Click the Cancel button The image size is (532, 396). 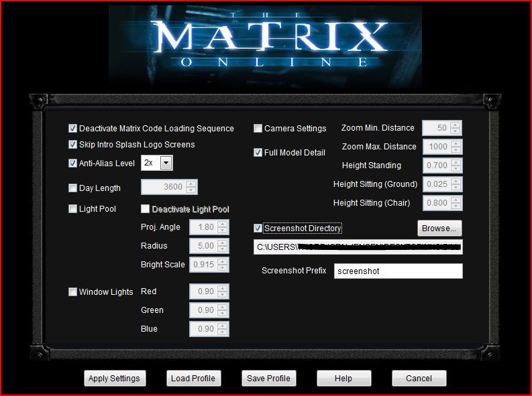tap(419, 379)
